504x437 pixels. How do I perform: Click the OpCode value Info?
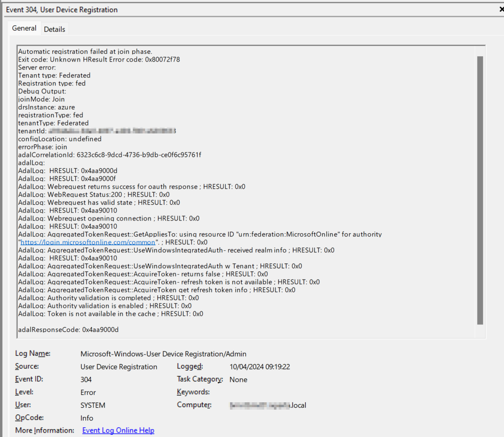click(86, 418)
